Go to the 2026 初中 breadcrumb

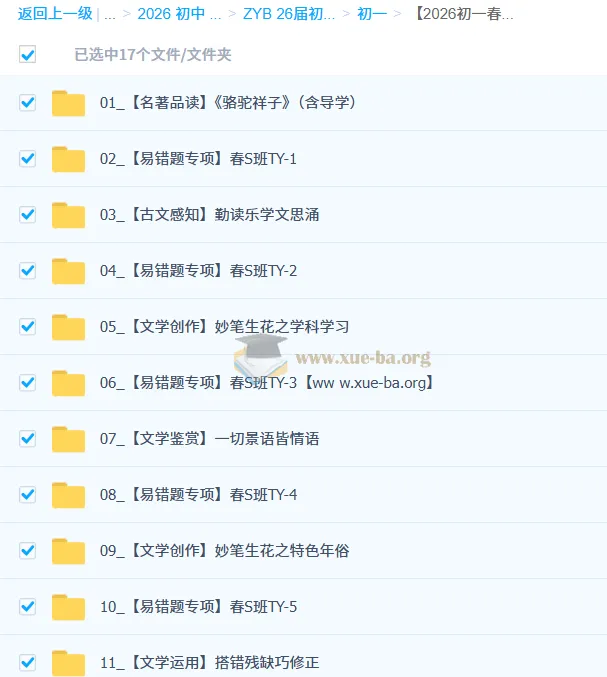tap(179, 14)
